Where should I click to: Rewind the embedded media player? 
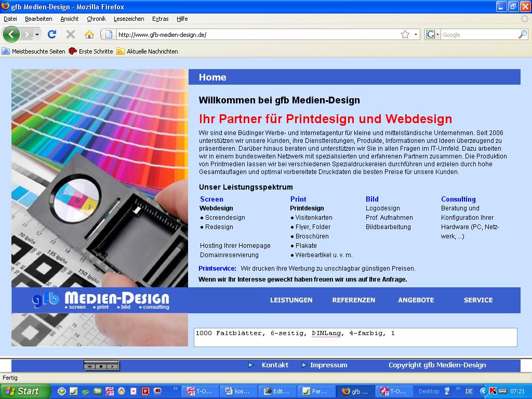pos(90,366)
